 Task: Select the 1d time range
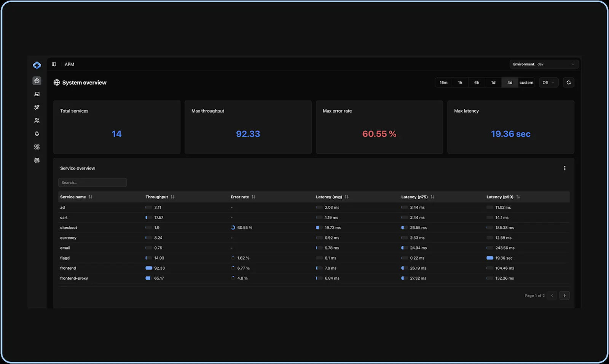point(493,83)
